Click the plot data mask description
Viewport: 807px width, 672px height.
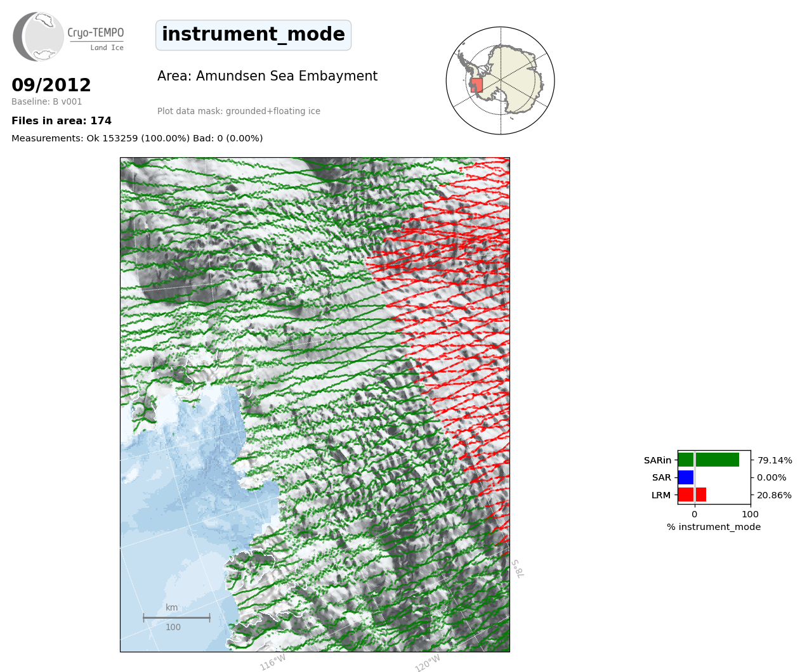tap(239, 112)
